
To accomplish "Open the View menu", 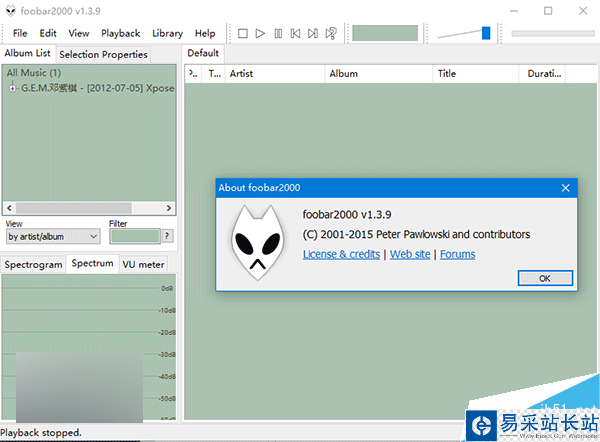I will pyautogui.click(x=79, y=34).
